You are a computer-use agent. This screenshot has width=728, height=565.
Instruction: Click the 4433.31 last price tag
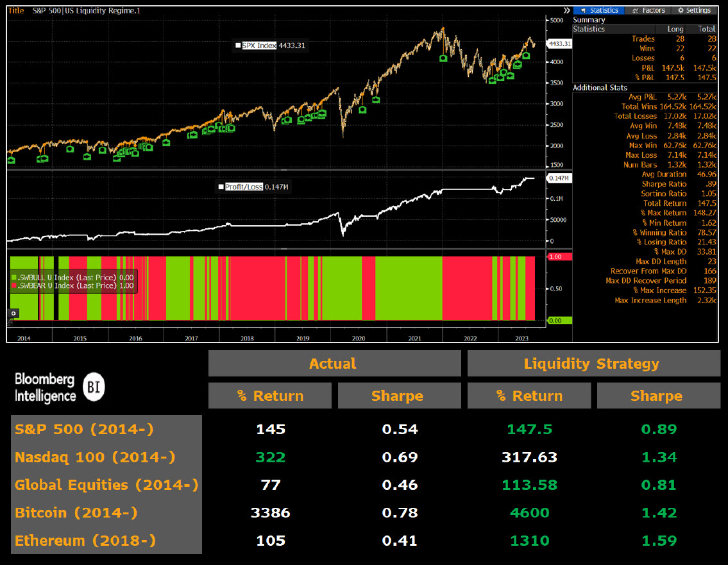[x=560, y=44]
